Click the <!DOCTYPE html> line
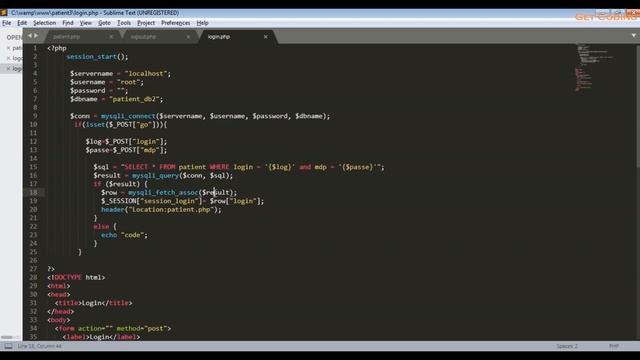Viewport: 640px width, 360px height. [76, 277]
